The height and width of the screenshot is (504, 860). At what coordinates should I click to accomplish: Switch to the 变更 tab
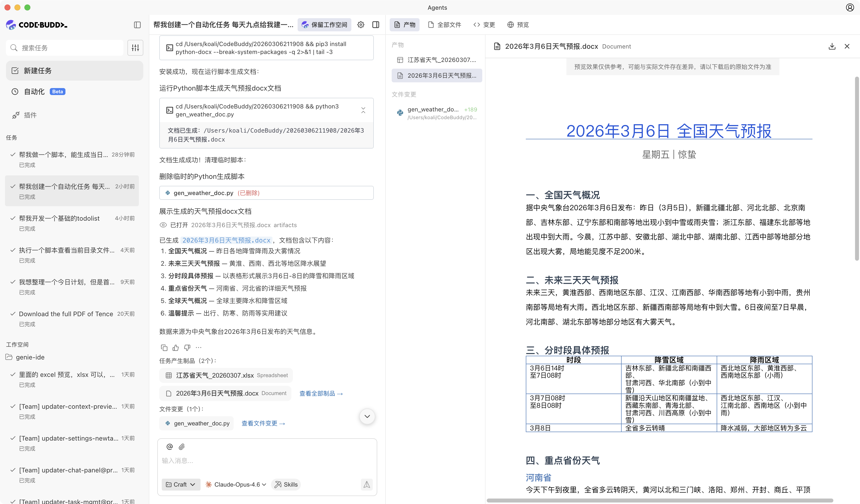pos(484,25)
